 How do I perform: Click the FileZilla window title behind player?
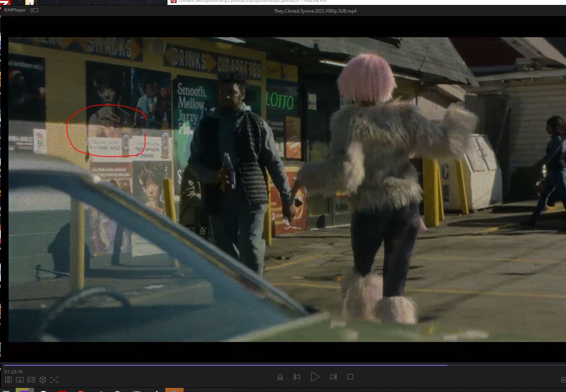[x=252, y=2]
